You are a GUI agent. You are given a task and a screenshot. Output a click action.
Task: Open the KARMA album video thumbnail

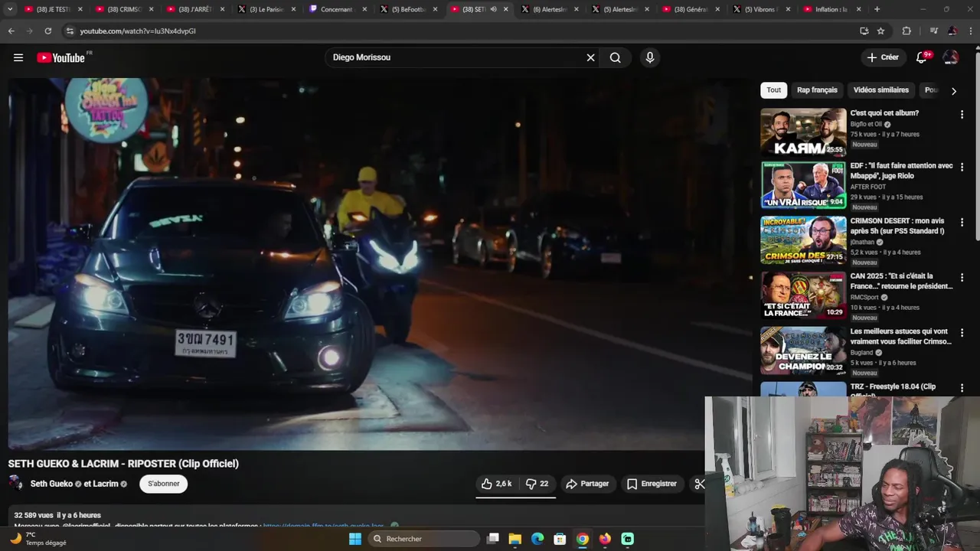point(803,132)
